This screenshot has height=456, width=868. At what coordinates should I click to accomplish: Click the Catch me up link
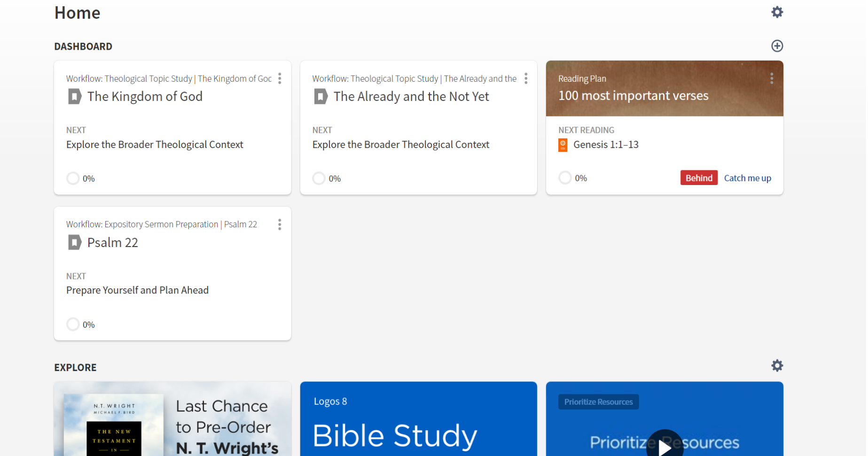pos(747,178)
